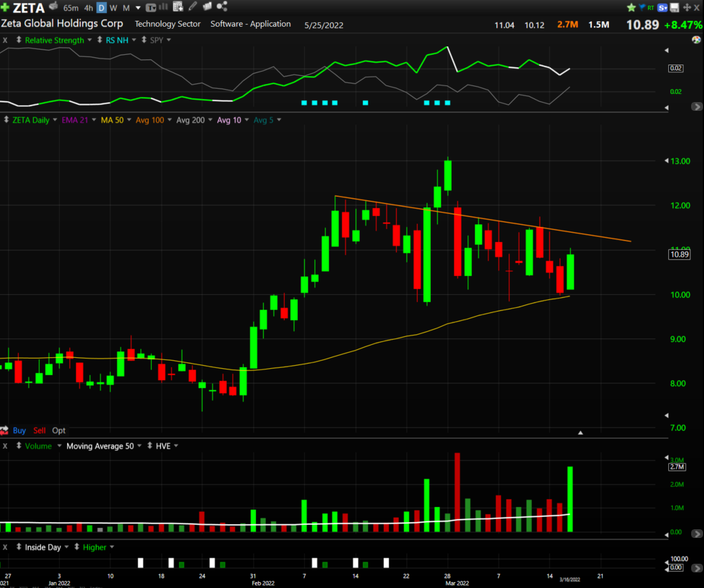Click the move arrows beside Volume
The height and width of the screenshot is (588, 704).
pos(19,446)
